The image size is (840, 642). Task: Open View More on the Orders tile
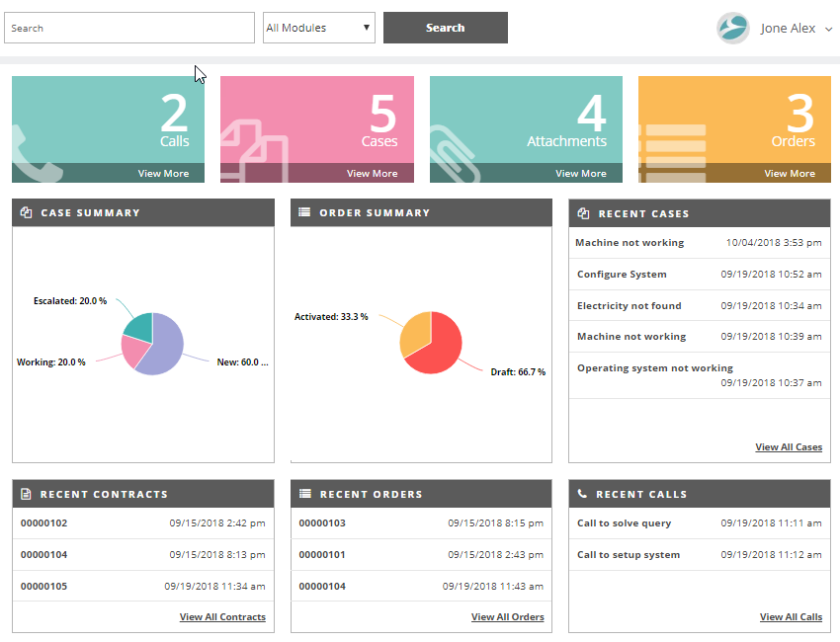point(790,174)
